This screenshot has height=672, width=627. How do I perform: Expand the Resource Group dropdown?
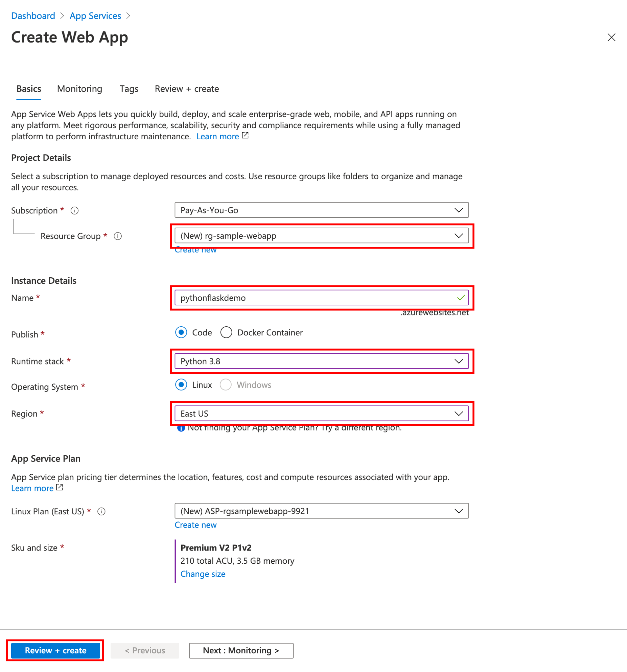click(321, 236)
